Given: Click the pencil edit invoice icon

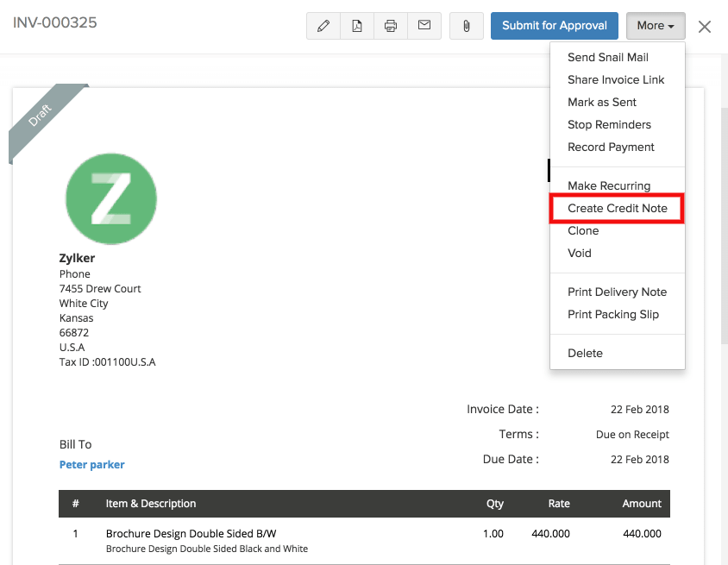Looking at the screenshot, I should (323, 26).
